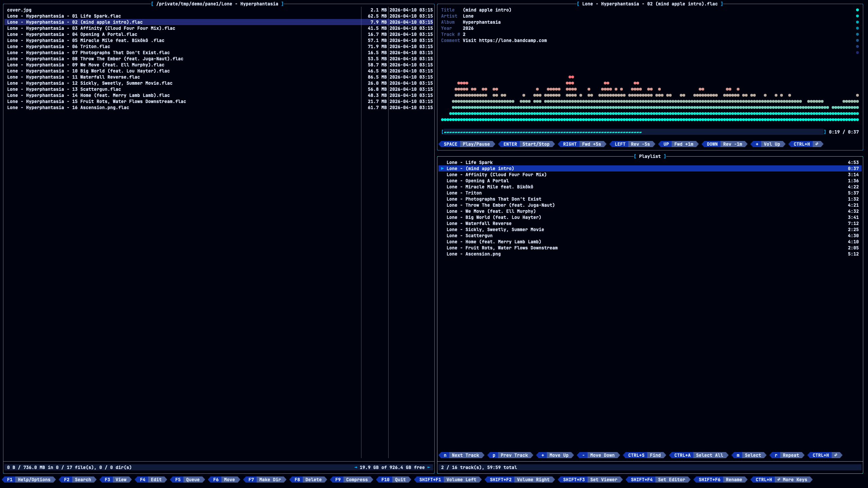Click LEFT Rev -5s control

(632, 144)
